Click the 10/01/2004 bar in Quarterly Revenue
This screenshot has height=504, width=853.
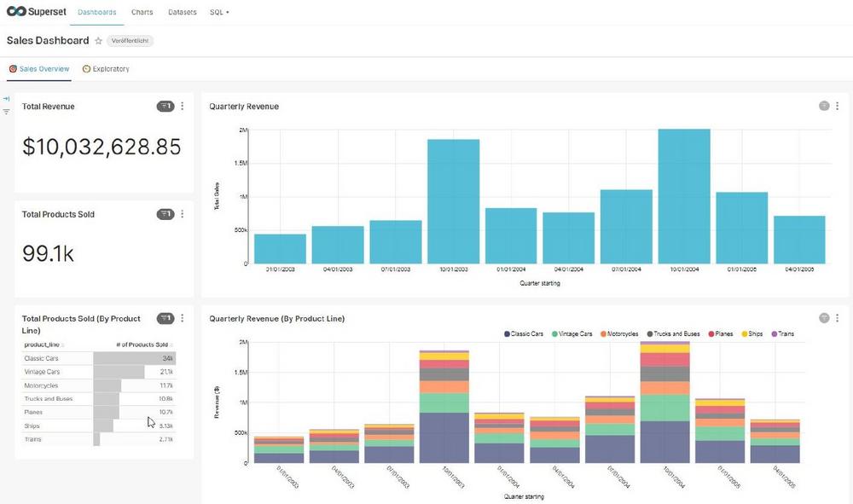[x=684, y=196]
